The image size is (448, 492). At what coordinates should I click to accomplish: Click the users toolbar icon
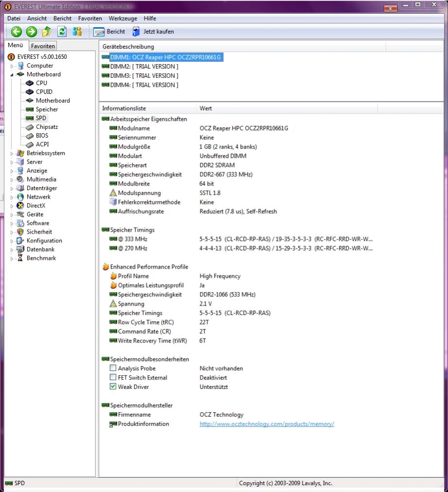77,32
